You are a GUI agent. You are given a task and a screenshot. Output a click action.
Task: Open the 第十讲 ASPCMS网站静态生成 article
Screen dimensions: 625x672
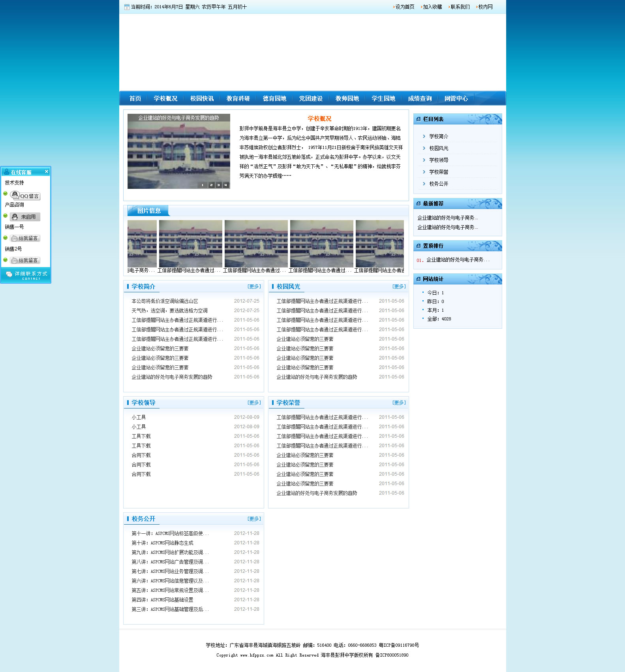pos(162,543)
